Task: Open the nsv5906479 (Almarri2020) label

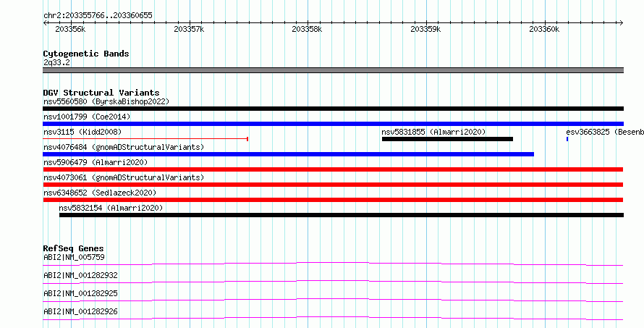Action: (96, 162)
